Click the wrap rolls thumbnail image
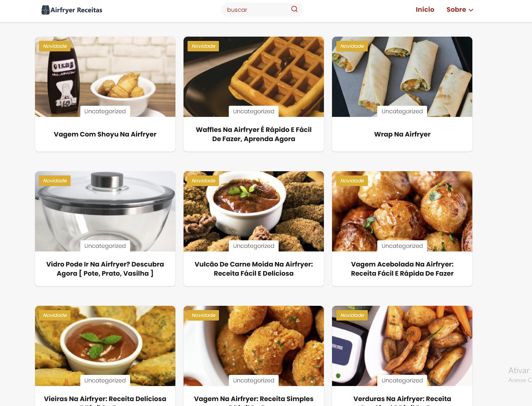The image size is (532, 406). point(402,77)
